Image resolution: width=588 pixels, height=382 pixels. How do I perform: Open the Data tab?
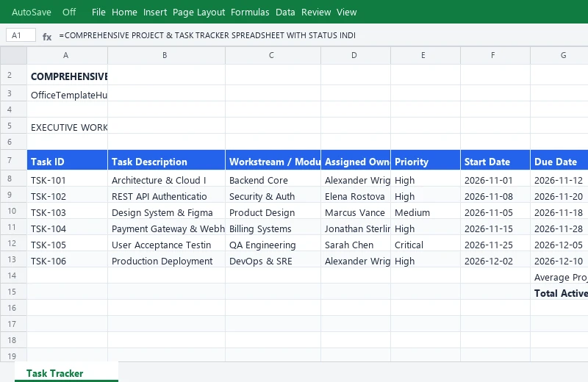point(285,12)
